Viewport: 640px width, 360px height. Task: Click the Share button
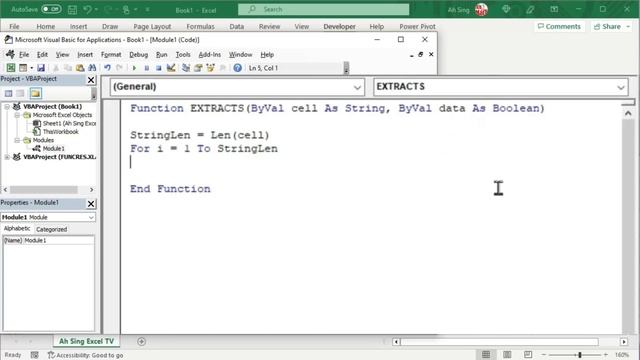pos(608,27)
